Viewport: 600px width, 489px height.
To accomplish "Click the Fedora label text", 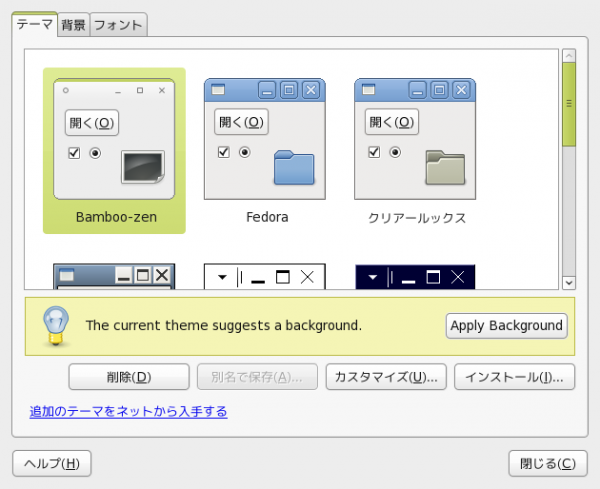I will [x=267, y=217].
